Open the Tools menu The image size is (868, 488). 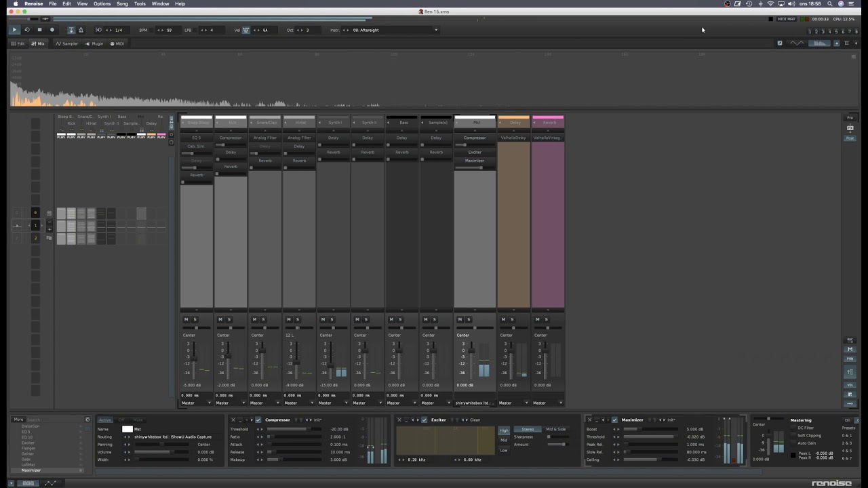[x=140, y=4]
